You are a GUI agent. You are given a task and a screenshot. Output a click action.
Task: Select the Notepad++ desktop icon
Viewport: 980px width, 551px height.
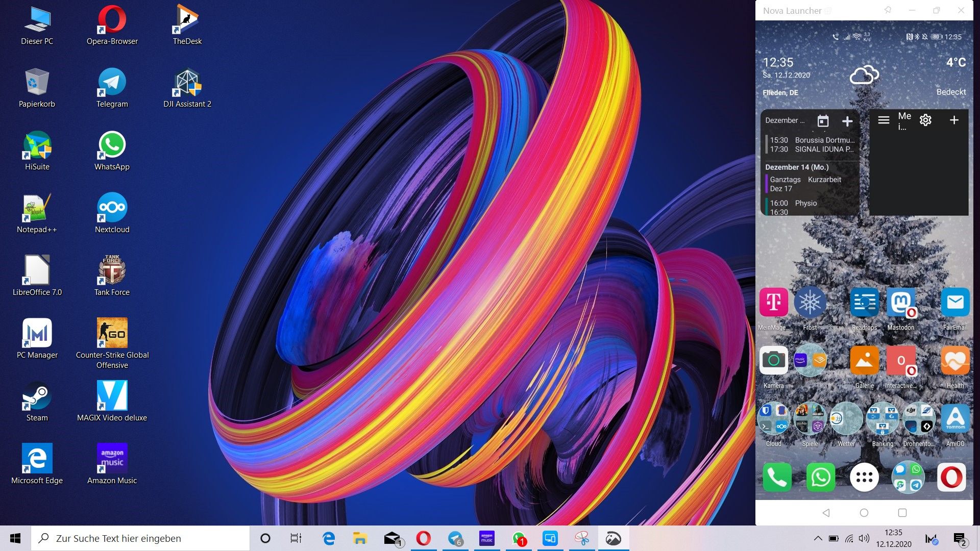(x=37, y=214)
